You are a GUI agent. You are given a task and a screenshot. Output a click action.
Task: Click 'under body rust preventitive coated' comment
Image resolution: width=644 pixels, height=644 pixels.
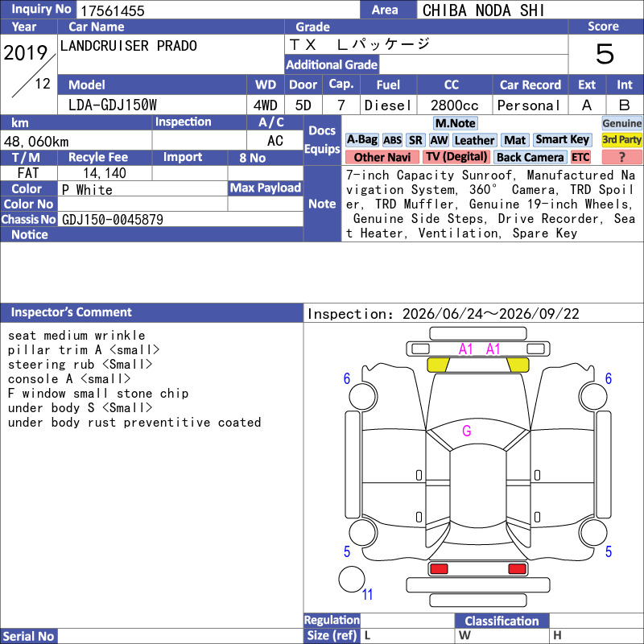[x=134, y=423]
